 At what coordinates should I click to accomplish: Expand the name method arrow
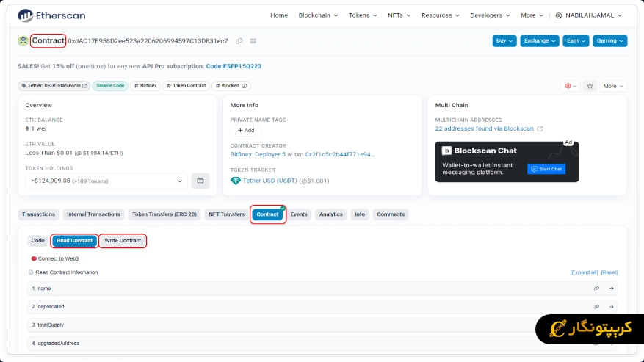click(612, 289)
